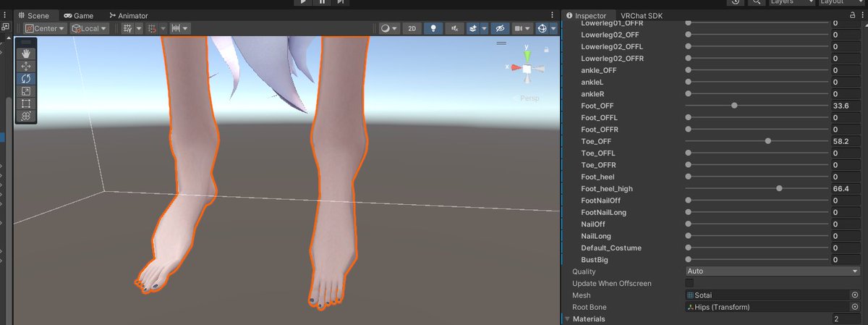Select the Scale tool
868x325 pixels.
tap(26, 90)
